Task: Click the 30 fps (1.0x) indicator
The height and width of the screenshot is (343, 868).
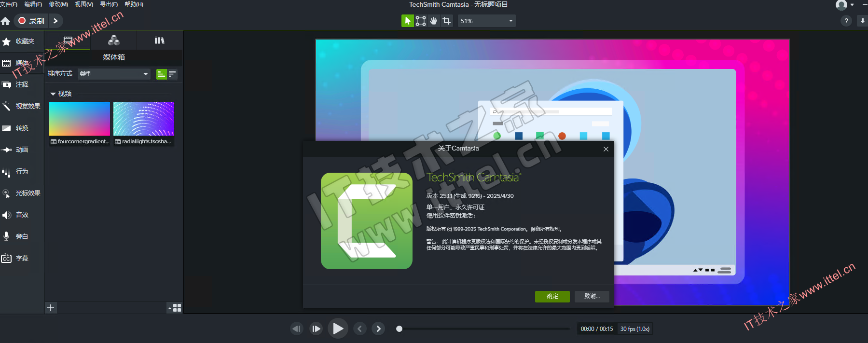Action: tap(635, 329)
